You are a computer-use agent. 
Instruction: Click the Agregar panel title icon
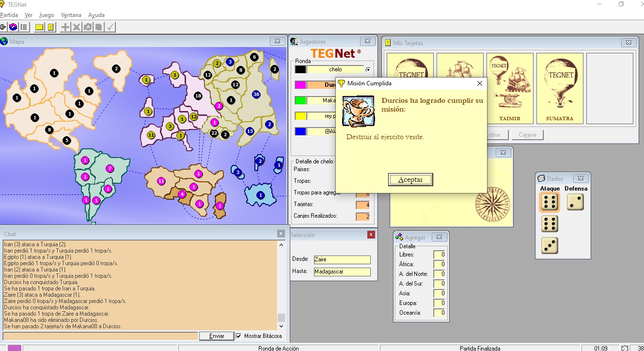399,237
